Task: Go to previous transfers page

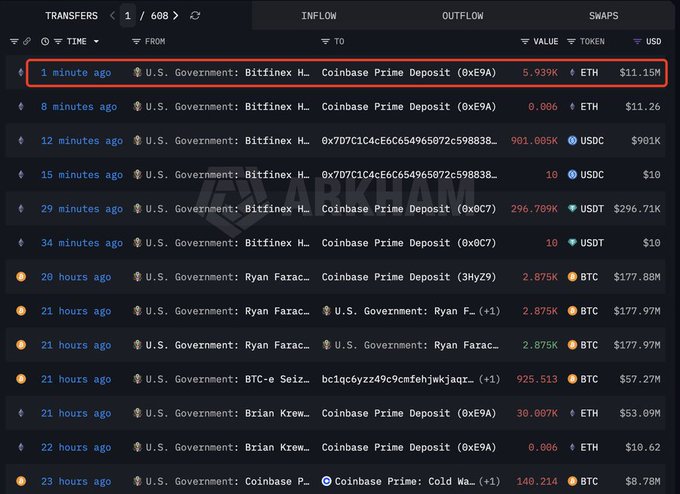Action: [112, 16]
